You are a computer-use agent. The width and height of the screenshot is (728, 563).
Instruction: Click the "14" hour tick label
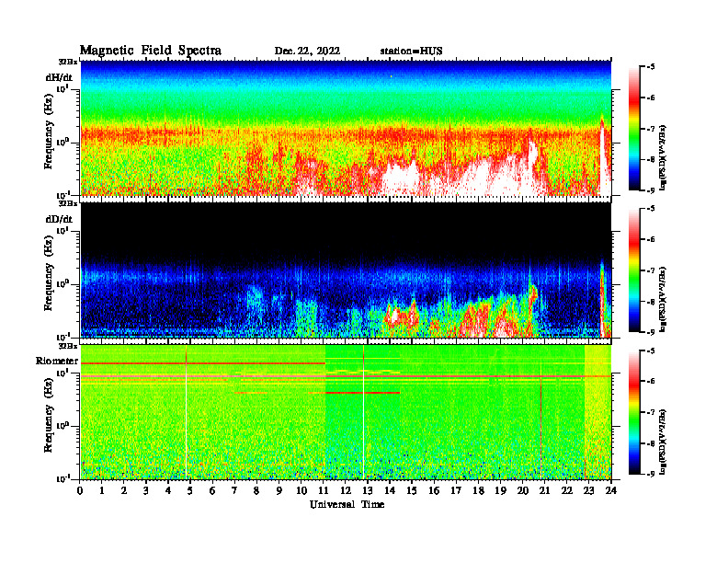coord(390,491)
